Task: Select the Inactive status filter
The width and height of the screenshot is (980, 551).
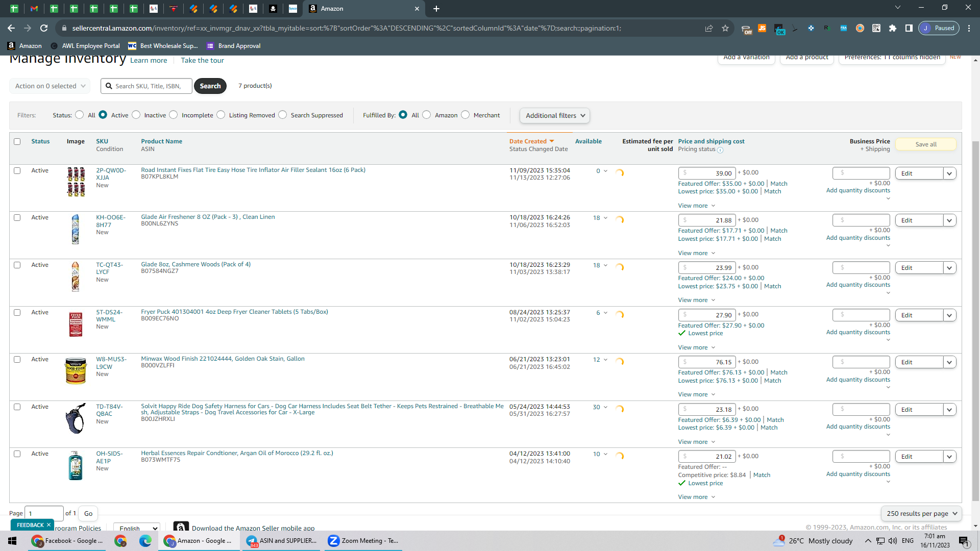Action: click(136, 115)
